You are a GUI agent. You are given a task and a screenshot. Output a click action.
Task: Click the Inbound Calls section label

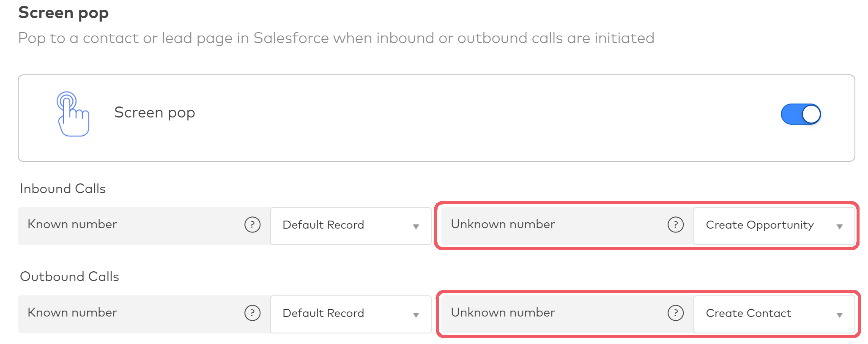point(63,189)
